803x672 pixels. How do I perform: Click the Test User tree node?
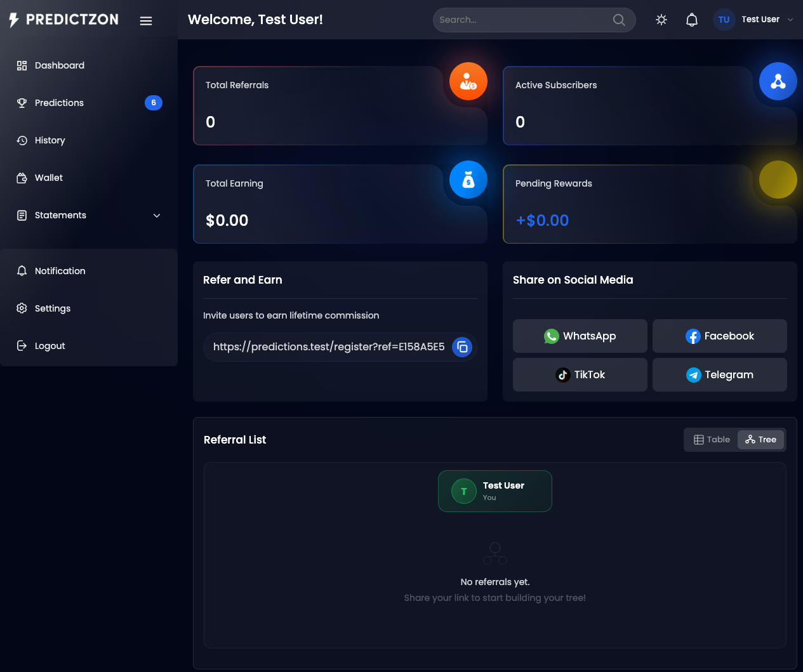click(x=495, y=491)
